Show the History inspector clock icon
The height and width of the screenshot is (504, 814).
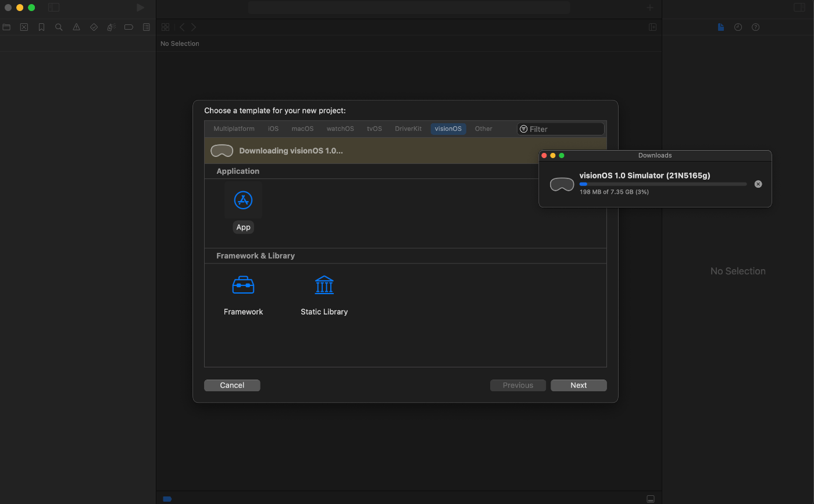(x=738, y=27)
